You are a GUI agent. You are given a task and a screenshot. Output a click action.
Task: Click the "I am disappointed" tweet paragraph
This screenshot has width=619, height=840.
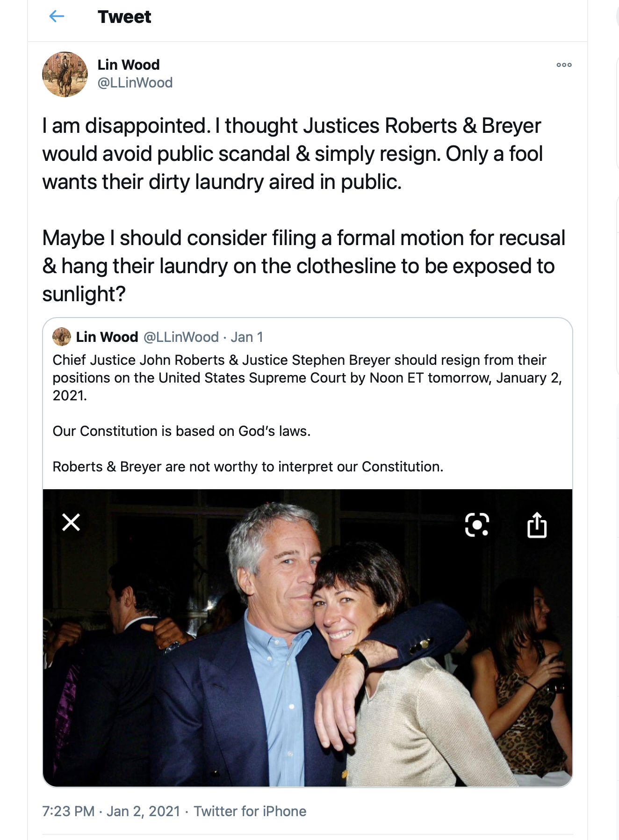292,154
